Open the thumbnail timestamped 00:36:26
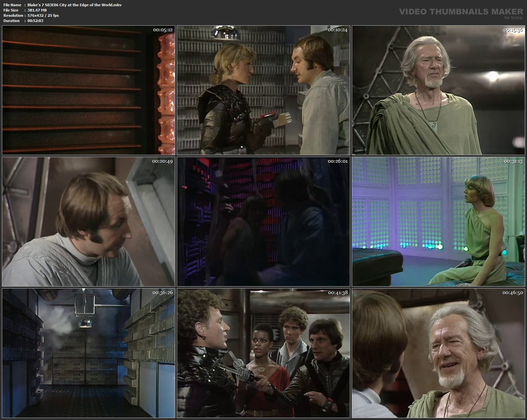The width and height of the screenshot is (527, 420). tap(89, 353)
